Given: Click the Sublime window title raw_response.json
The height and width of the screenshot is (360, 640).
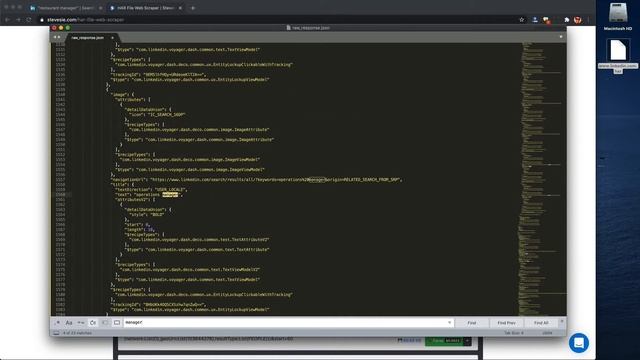Looking at the screenshot, I should coord(308,28).
